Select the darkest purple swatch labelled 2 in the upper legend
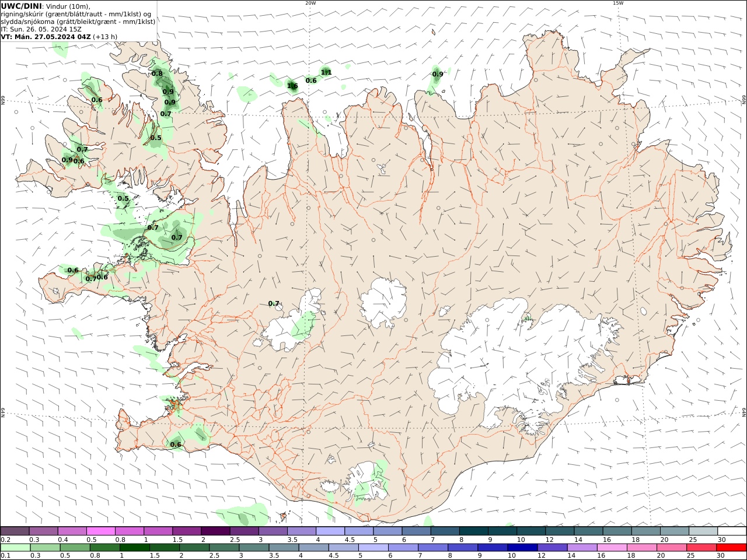747x560 pixels. click(215, 531)
